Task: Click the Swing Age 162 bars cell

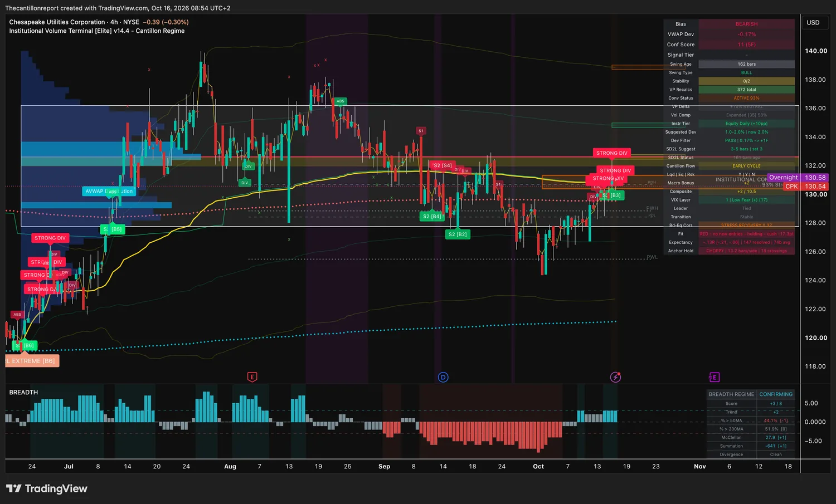Action: click(746, 64)
